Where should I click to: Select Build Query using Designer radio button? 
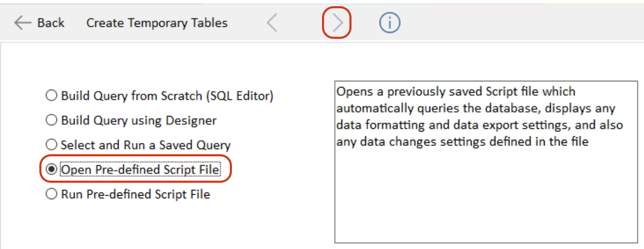click(x=51, y=121)
